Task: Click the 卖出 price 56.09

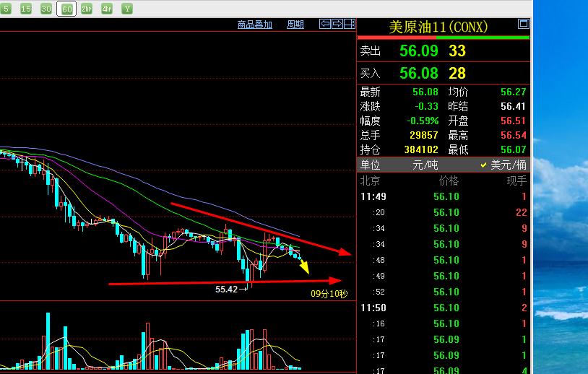Action: pyautogui.click(x=418, y=51)
